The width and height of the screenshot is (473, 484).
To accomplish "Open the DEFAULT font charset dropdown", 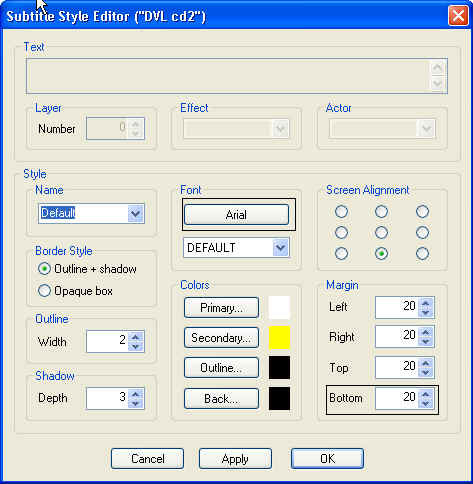I will [280, 247].
